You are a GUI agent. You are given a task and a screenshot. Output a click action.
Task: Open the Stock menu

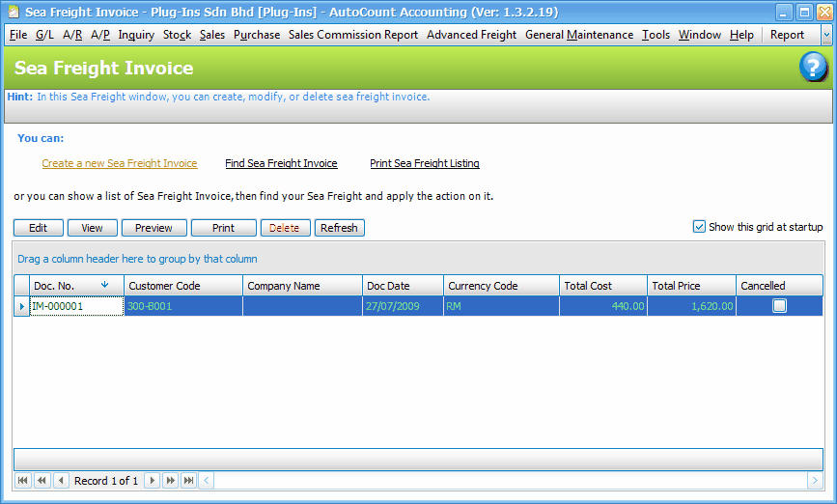coord(178,35)
